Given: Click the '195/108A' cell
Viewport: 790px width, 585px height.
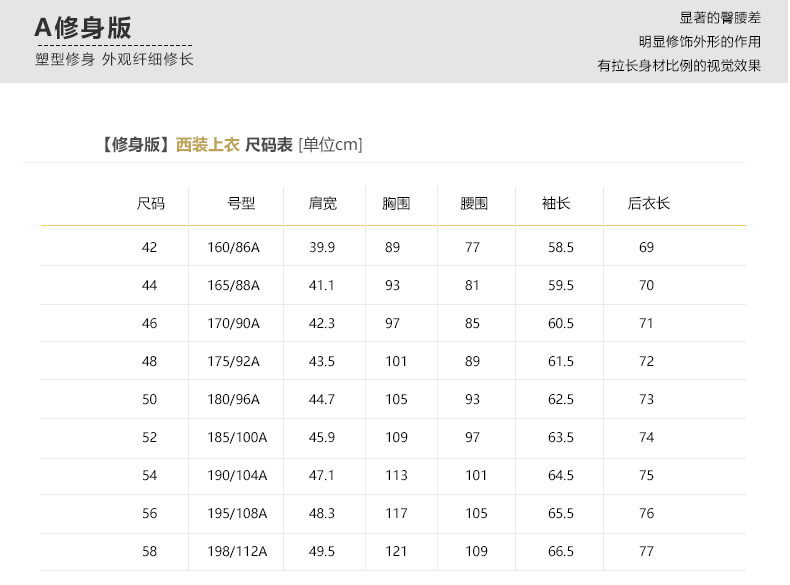Looking at the screenshot, I should [x=237, y=513].
